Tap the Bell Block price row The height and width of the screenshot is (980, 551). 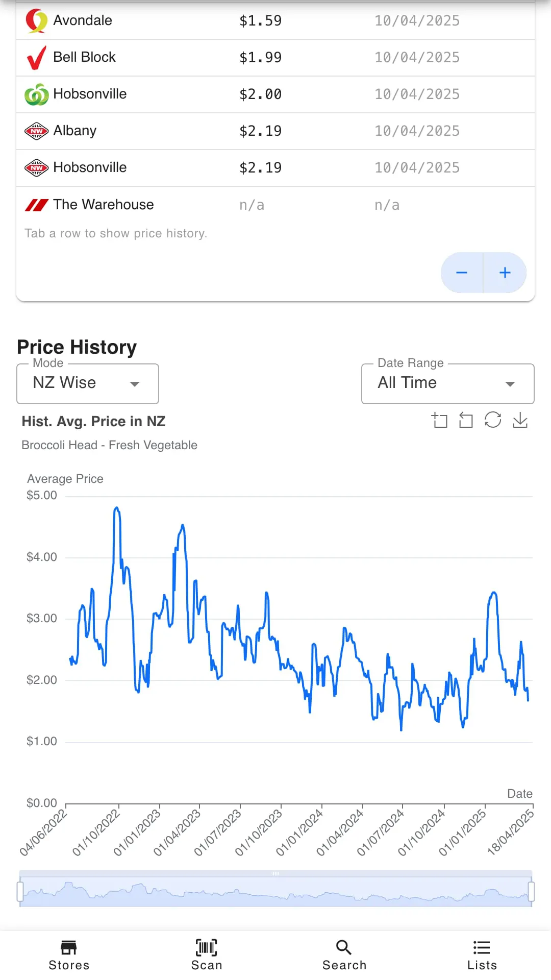coord(275,57)
